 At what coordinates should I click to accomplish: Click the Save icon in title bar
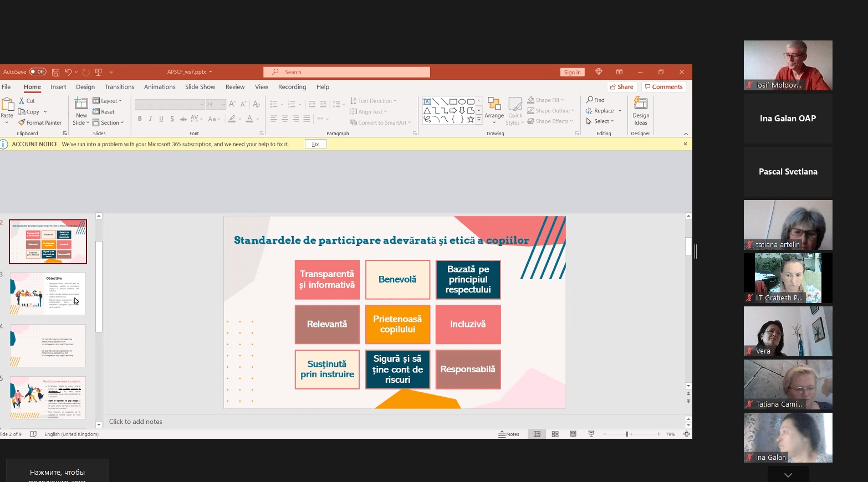[x=55, y=72]
